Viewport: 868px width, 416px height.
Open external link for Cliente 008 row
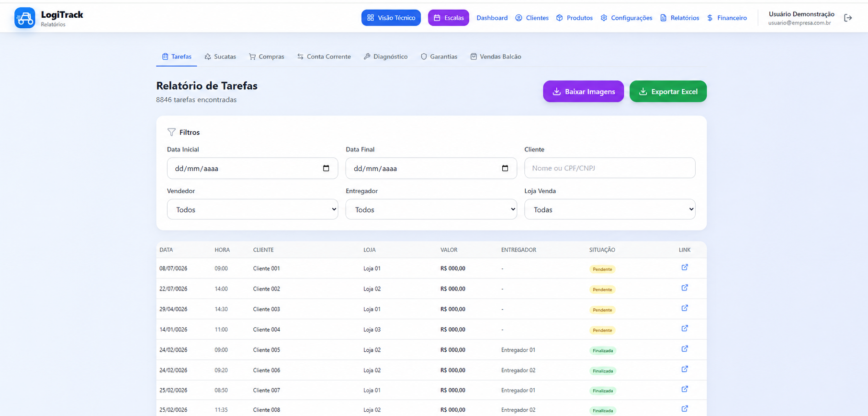[685, 409]
